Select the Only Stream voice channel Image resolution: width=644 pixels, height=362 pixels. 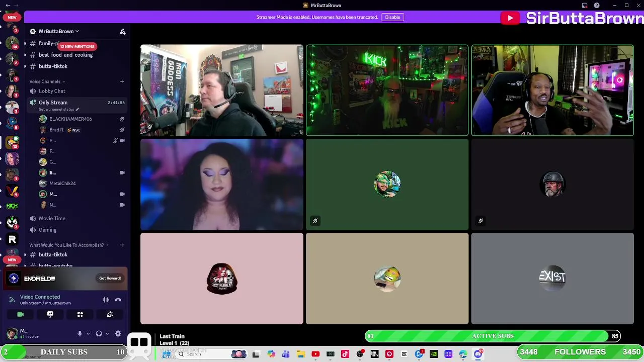tap(53, 103)
